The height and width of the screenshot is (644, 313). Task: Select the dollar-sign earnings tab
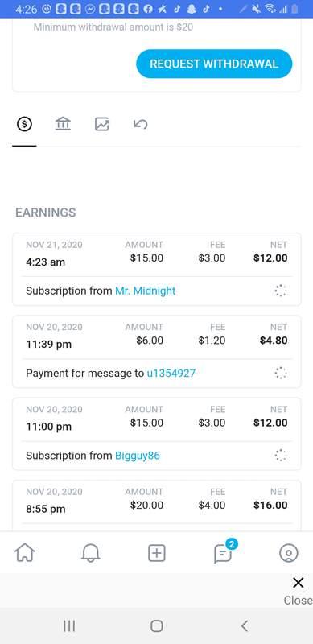(x=24, y=124)
